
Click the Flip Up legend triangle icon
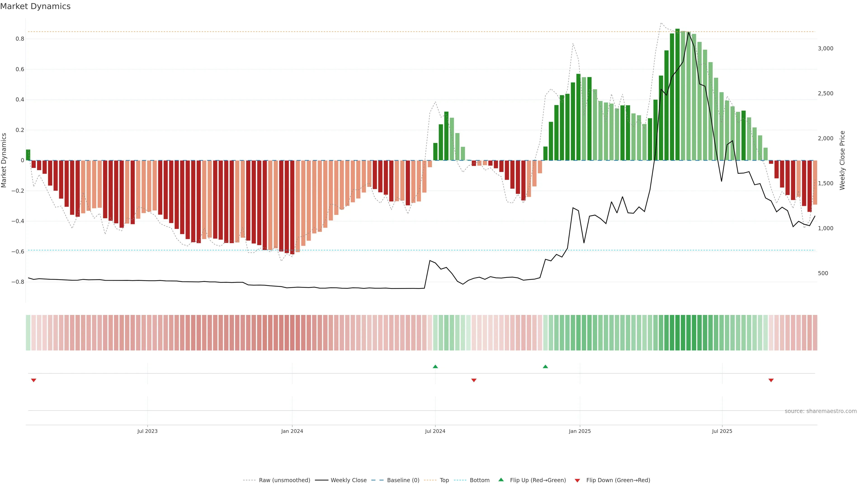501,480
